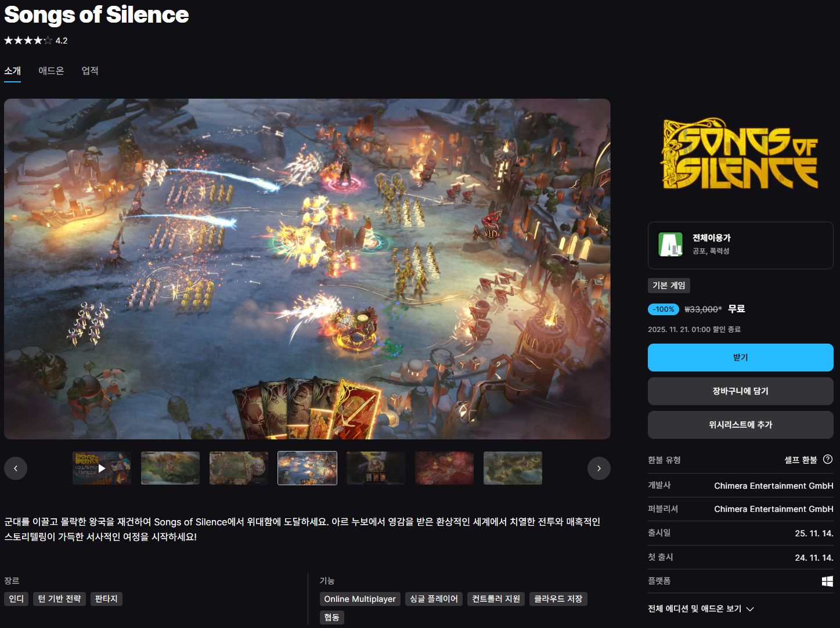Screen dimensions: 840x628
Task: Click the 클라우드 저장 feature tag
Action: click(x=558, y=599)
